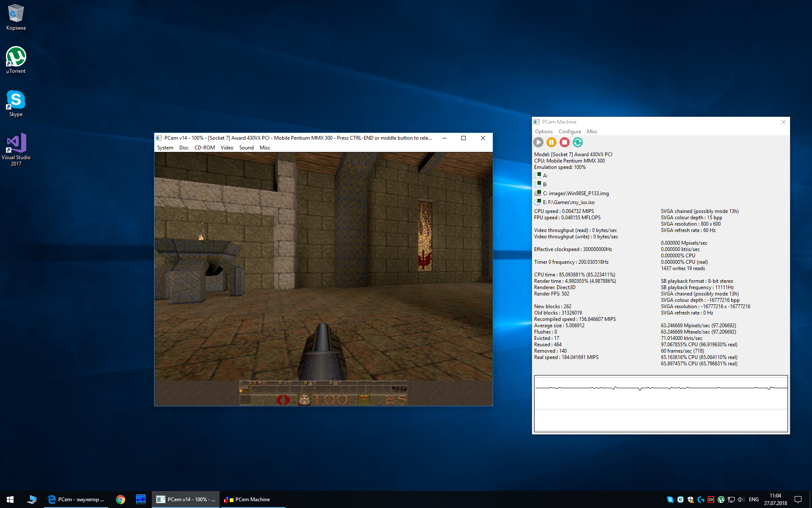Click 'E: F:\Games\my_iso.iso' text
Screen dimensions: 812x508
tap(569, 202)
